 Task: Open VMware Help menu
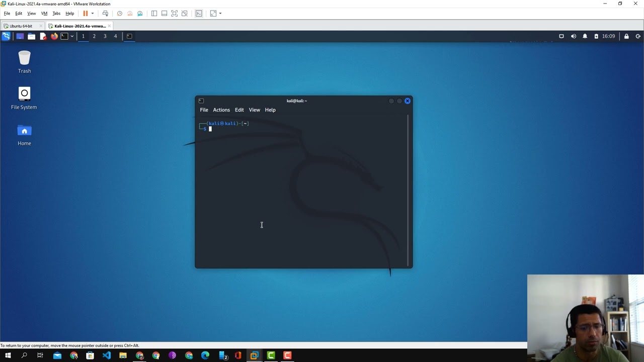pos(70,14)
